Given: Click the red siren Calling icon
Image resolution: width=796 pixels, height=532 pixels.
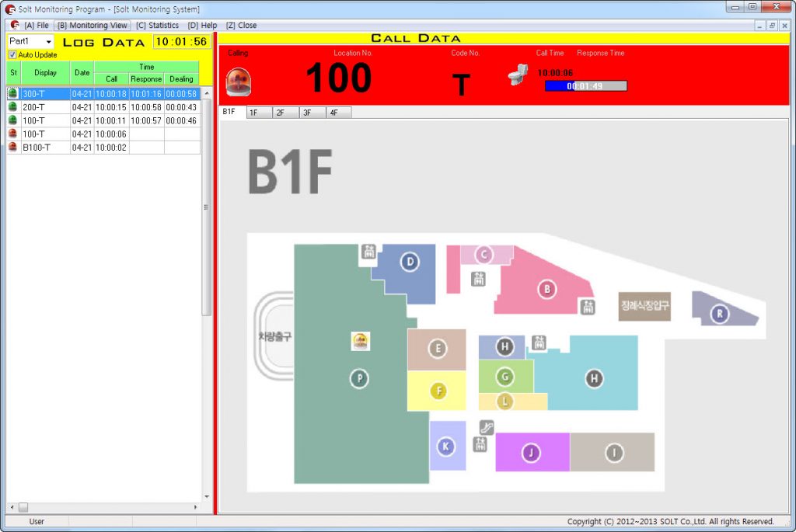Looking at the screenshot, I should coord(238,82).
